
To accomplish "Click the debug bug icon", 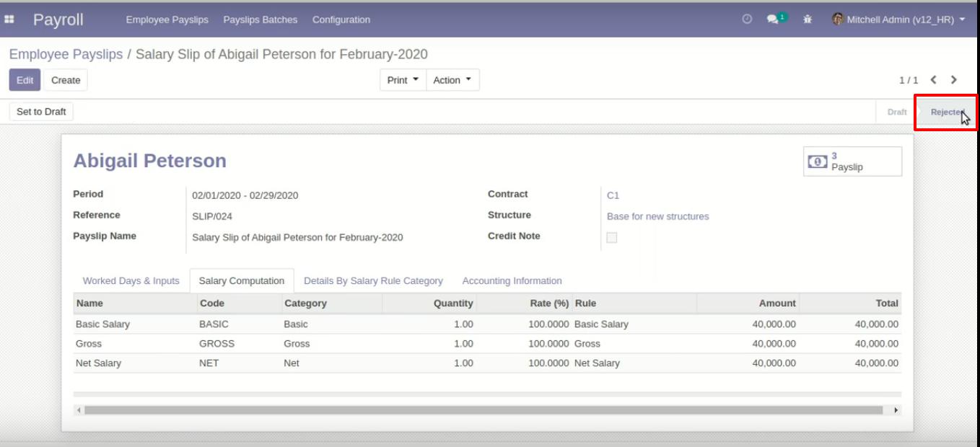I will [x=808, y=19].
